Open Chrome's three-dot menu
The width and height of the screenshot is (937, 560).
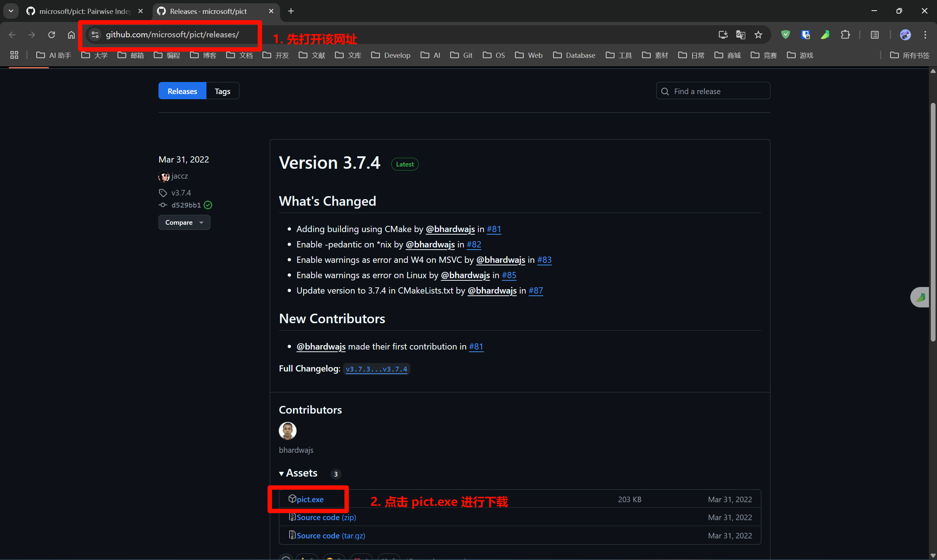925,35
